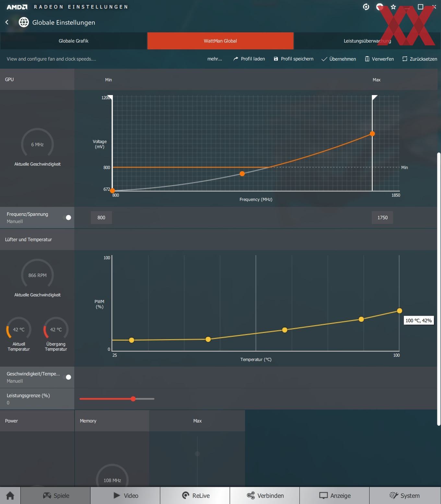Discard changes with Verwerfen
Viewport: 441px width, 504px height.
pos(379,59)
